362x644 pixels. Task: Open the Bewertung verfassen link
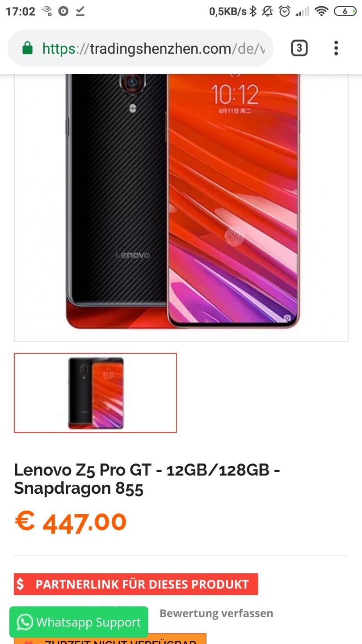216,613
